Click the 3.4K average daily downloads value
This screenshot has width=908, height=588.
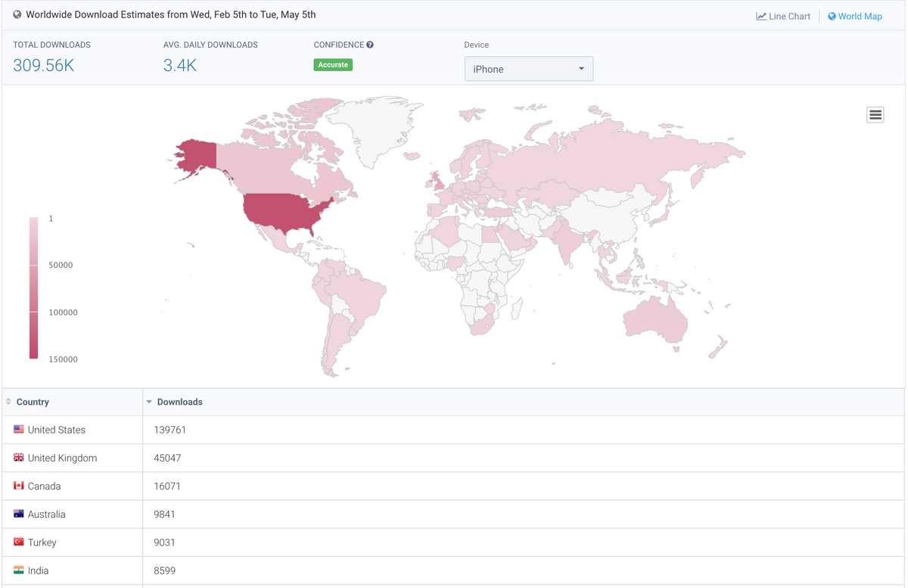(179, 65)
